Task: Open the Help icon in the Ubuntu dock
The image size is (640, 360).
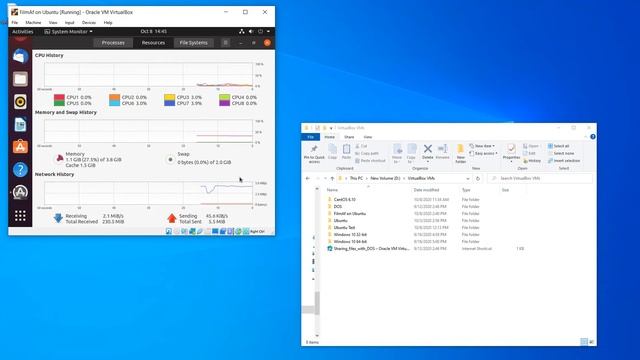Action: coord(20,169)
